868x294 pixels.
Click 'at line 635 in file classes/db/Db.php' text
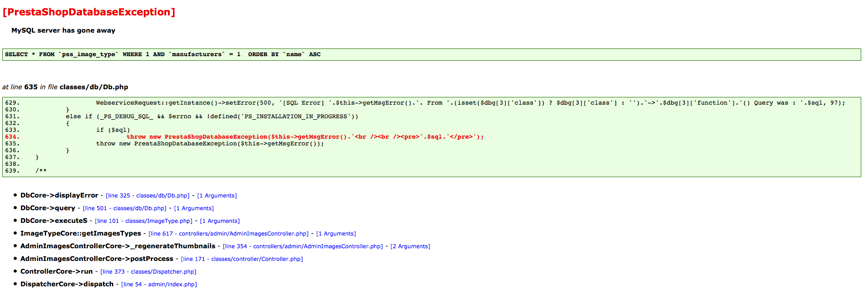point(65,87)
